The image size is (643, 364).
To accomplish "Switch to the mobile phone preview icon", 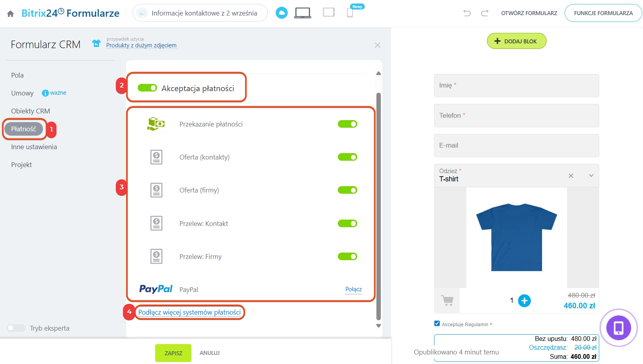I will click(350, 13).
